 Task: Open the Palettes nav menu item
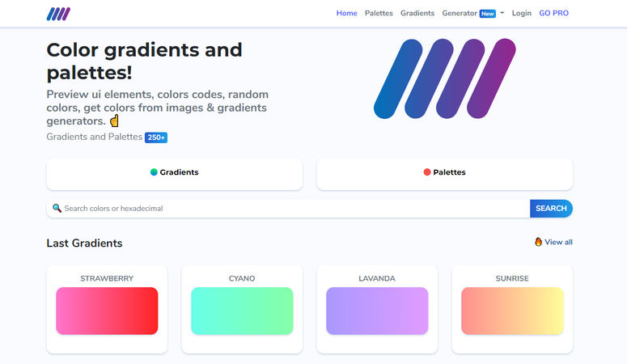click(379, 13)
